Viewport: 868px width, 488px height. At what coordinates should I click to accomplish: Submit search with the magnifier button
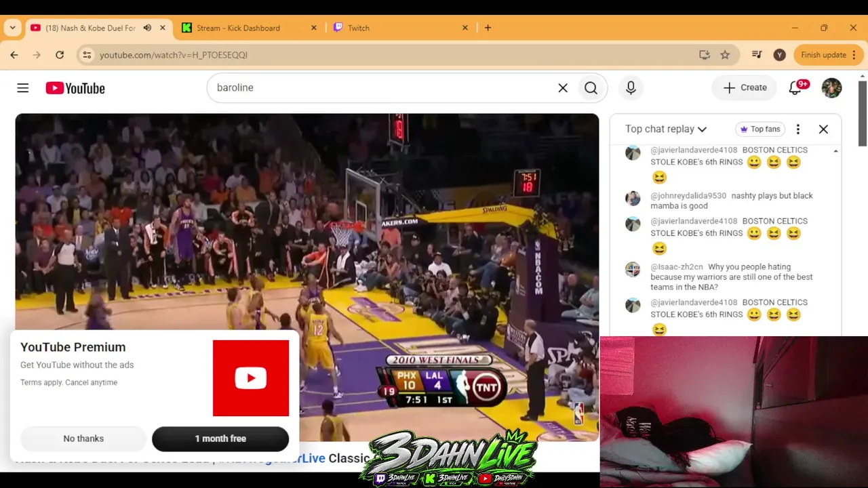tap(591, 88)
